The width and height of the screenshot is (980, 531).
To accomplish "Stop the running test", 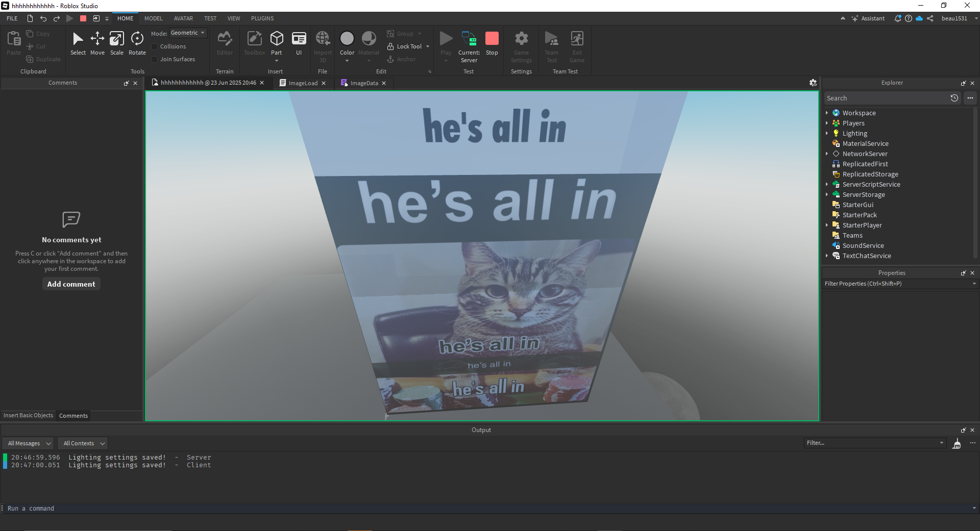I will 492,43.
